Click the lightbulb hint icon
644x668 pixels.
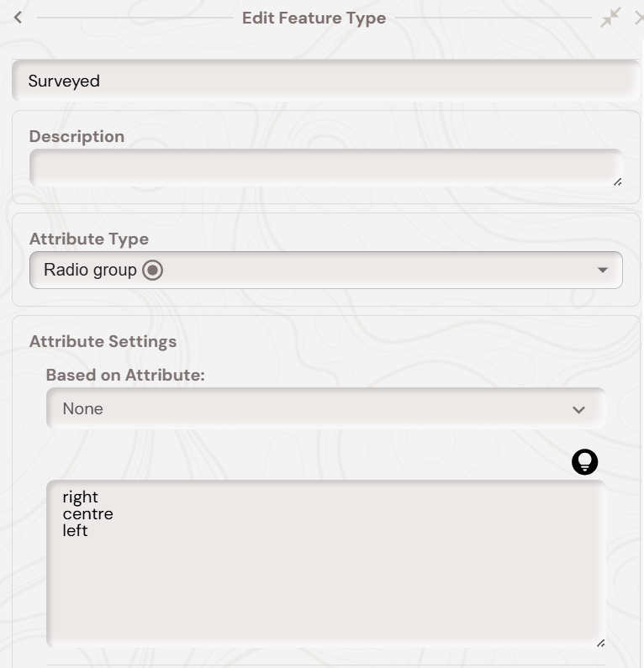click(584, 461)
